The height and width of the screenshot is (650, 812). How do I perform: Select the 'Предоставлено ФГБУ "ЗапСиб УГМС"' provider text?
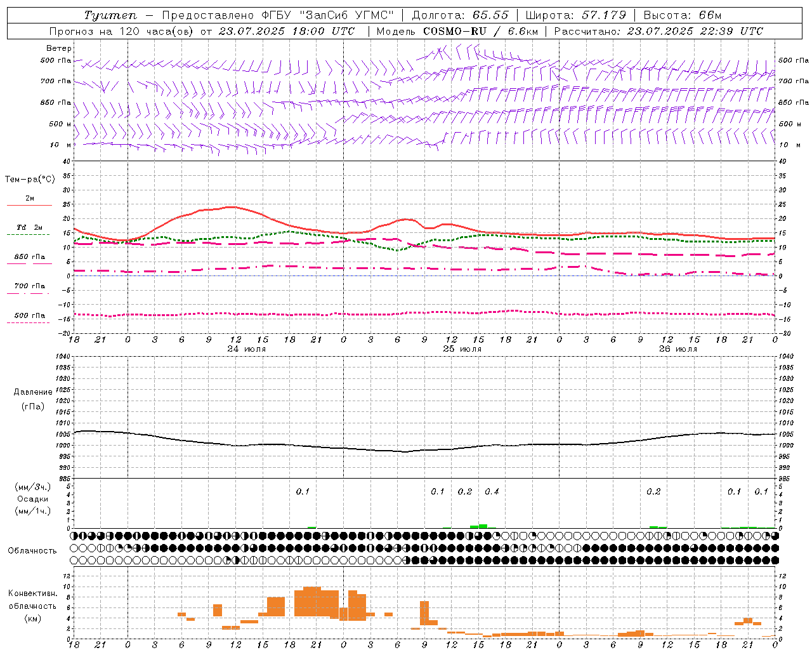pyautogui.click(x=278, y=15)
